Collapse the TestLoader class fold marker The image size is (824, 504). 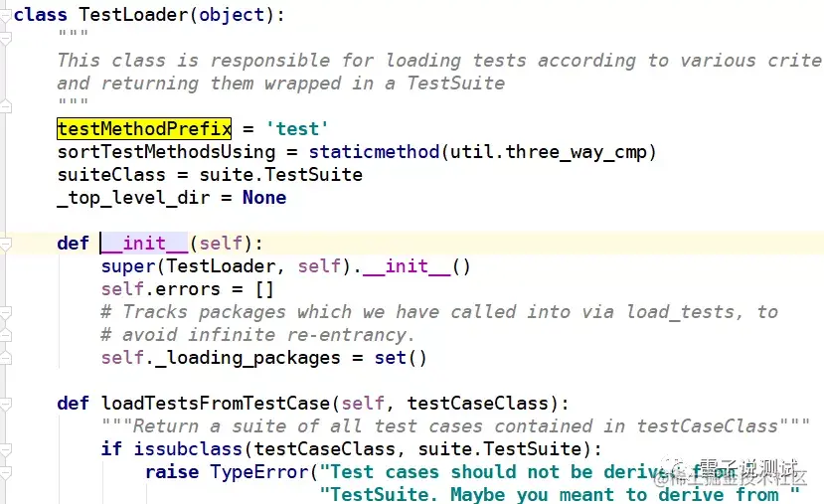tap(5, 16)
